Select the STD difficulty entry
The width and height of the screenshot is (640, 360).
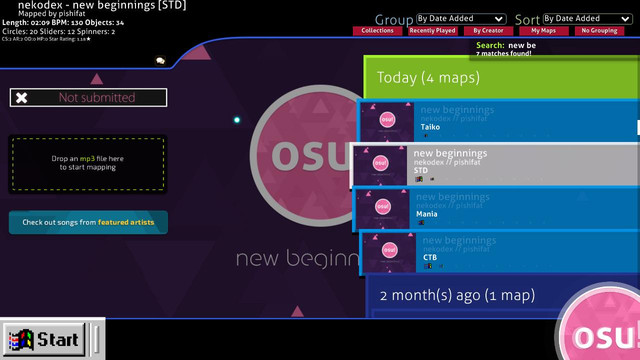point(495,165)
